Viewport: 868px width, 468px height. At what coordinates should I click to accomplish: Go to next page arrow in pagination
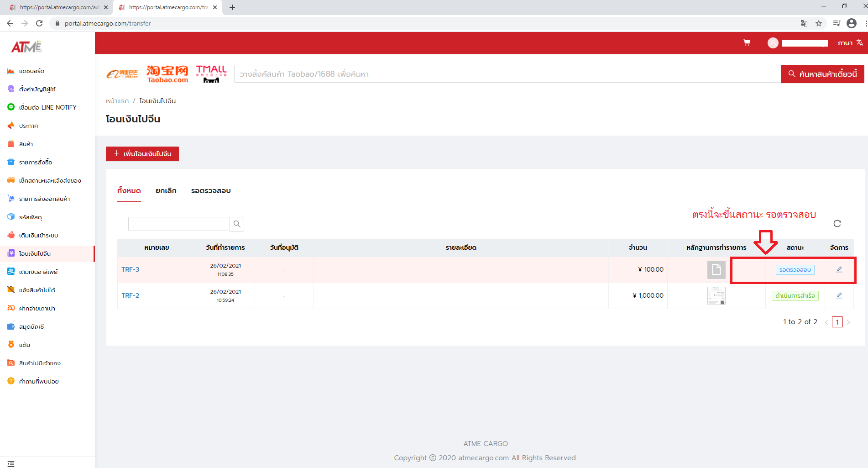tap(848, 322)
